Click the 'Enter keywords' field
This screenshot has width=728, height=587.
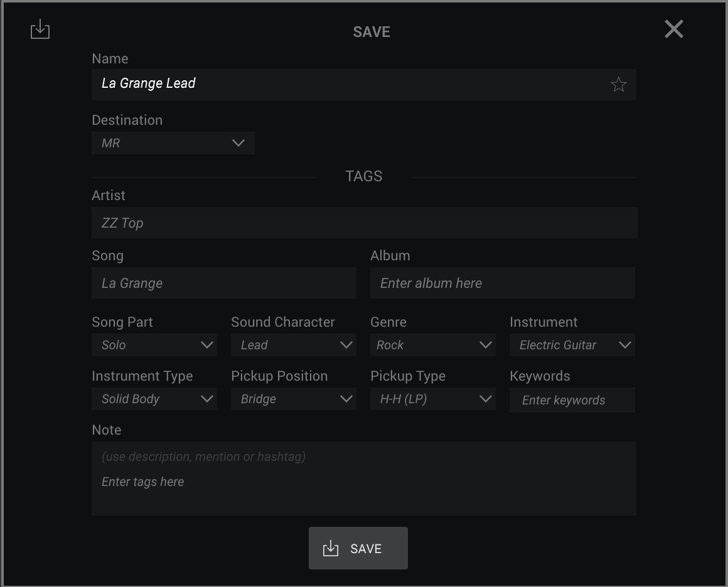click(572, 400)
